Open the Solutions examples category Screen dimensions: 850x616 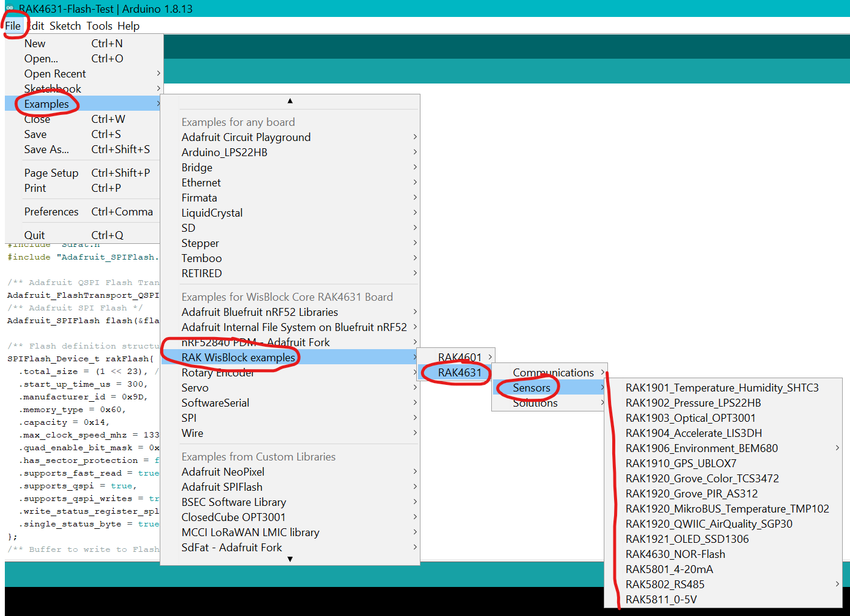550,403
